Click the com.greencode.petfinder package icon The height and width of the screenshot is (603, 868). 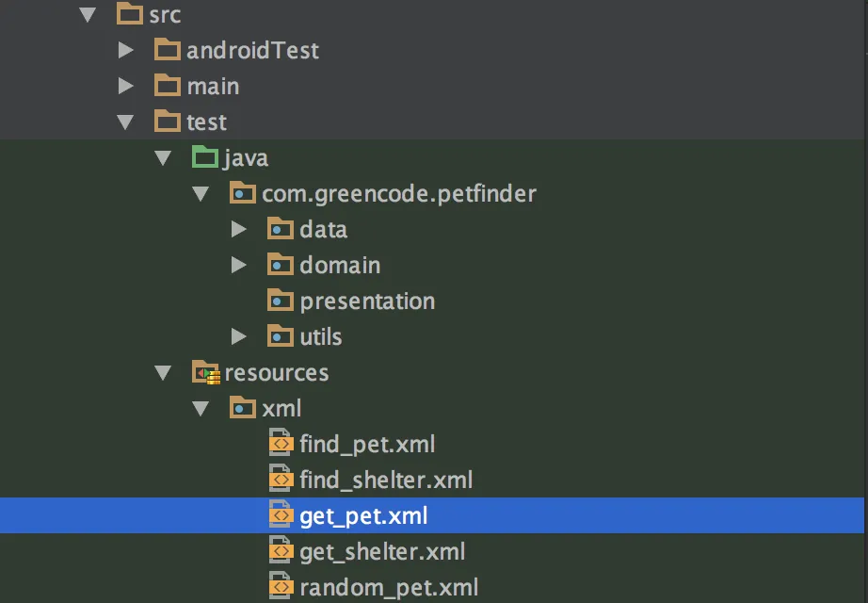243,194
